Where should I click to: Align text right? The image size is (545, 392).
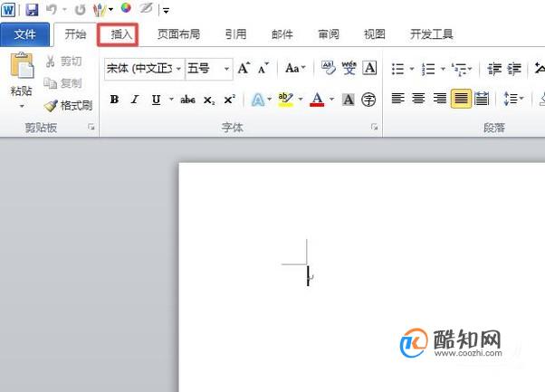click(x=439, y=99)
